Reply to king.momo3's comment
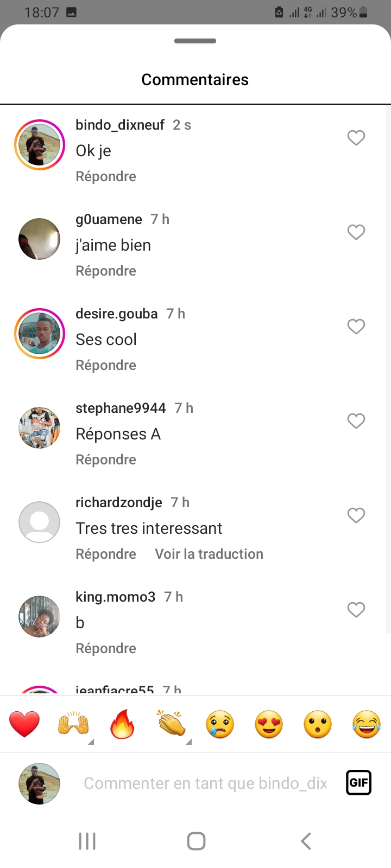The height and width of the screenshot is (868, 391). tap(106, 648)
